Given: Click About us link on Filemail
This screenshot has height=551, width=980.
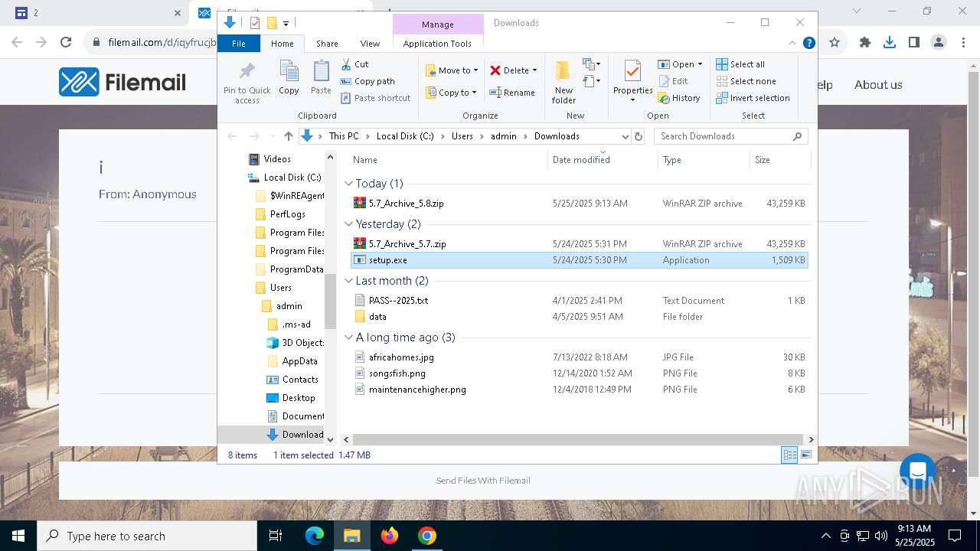Looking at the screenshot, I should click(x=878, y=85).
